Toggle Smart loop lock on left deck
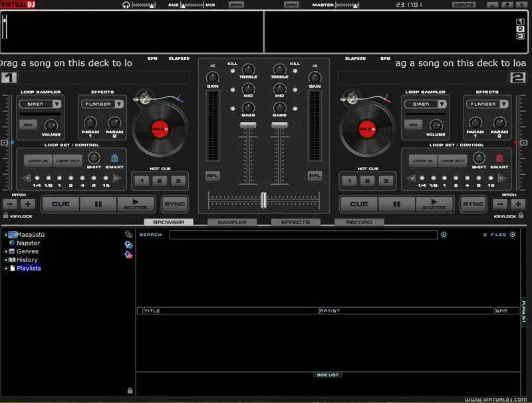This screenshot has width=532, height=403. click(x=114, y=158)
